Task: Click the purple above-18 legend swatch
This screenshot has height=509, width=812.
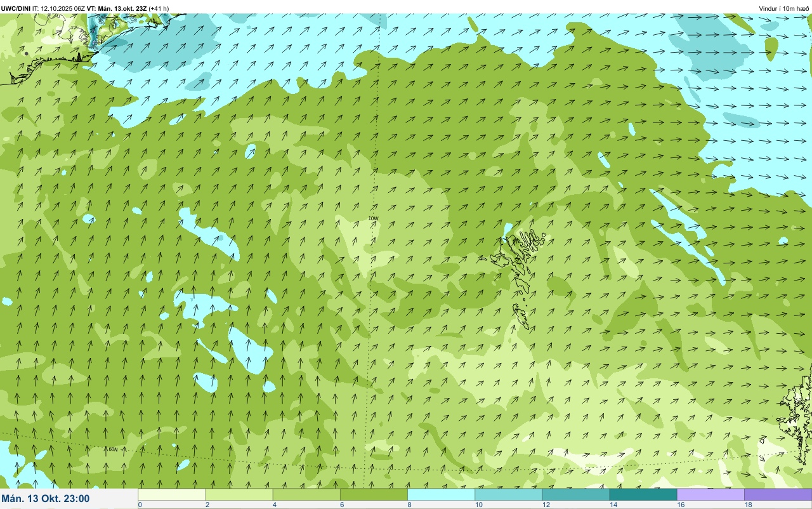Action: [x=778, y=494]
